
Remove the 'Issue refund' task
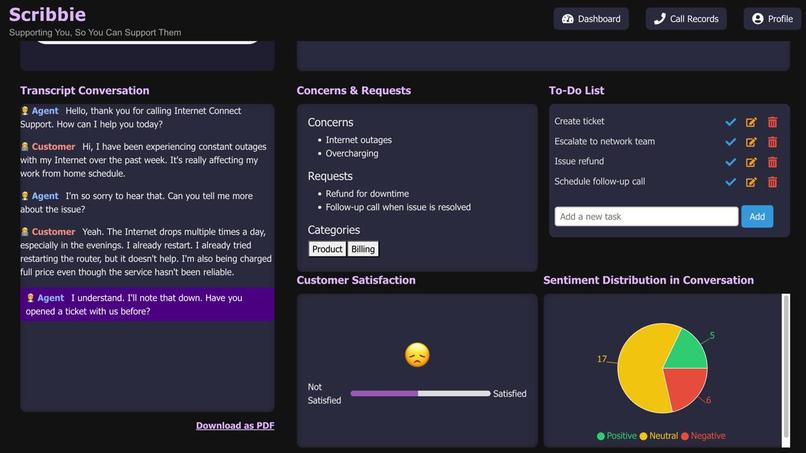click(x=772, y=162)
